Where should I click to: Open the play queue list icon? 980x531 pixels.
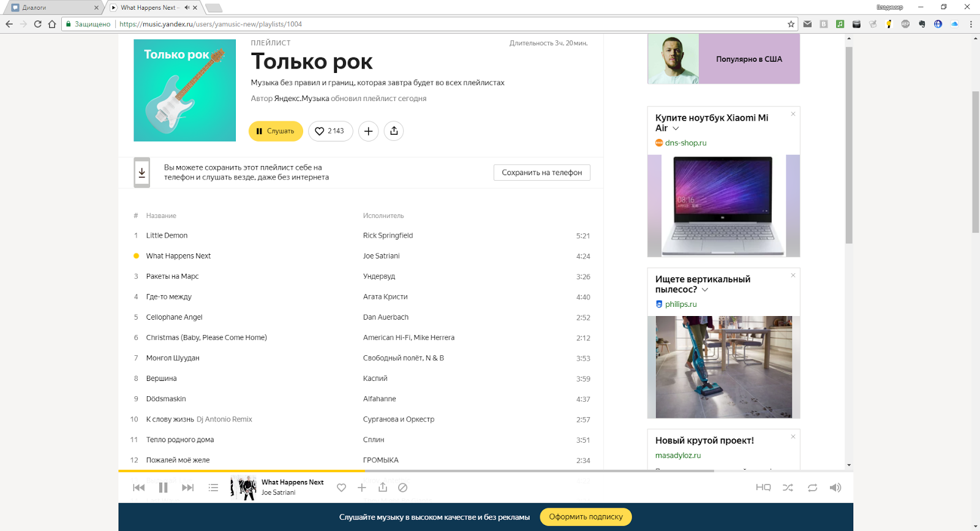pos(213,488)
